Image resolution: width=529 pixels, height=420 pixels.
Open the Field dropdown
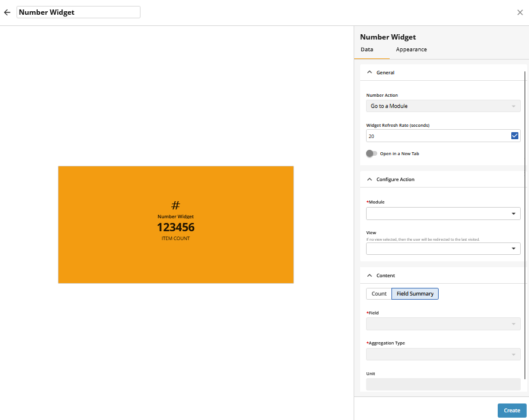443,324
